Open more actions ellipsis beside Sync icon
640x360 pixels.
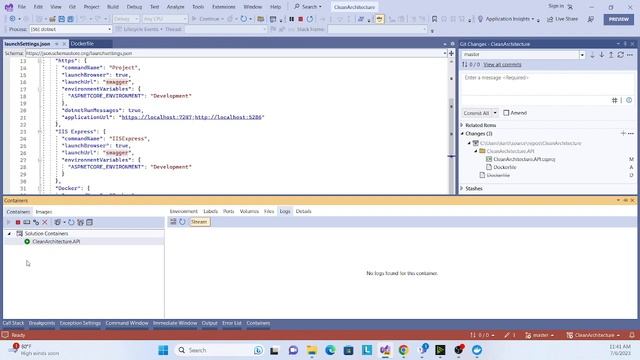point(630,55)
